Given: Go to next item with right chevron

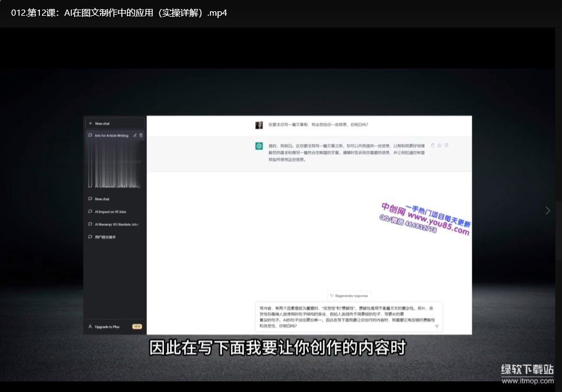Looking at the screenshot, I should [547, 211].
